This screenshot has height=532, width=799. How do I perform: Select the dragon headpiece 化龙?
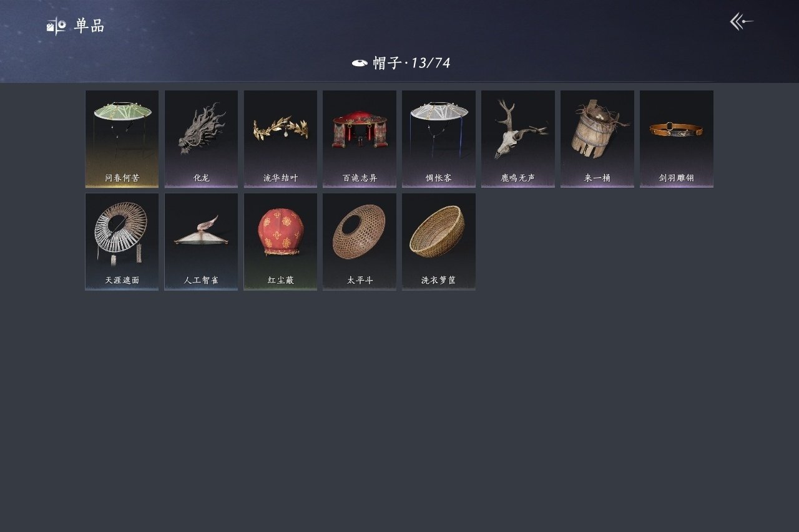(x=201, y=139)
